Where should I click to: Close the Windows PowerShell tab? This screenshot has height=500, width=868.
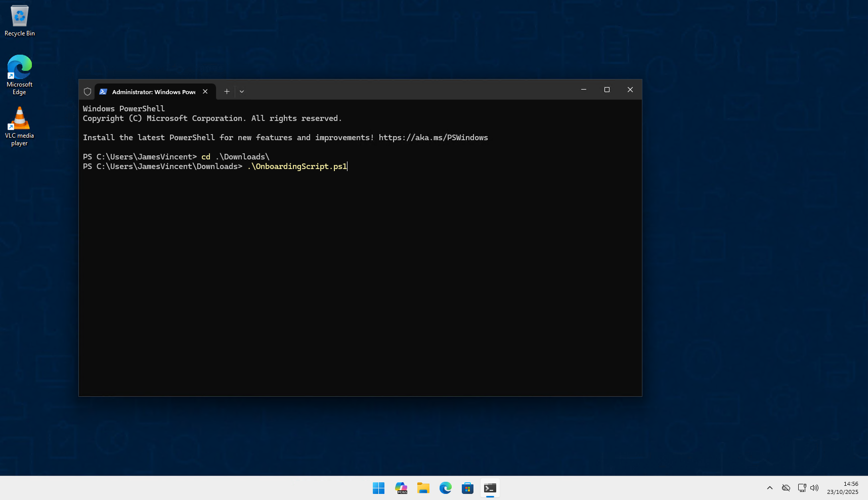click(205, 92)
